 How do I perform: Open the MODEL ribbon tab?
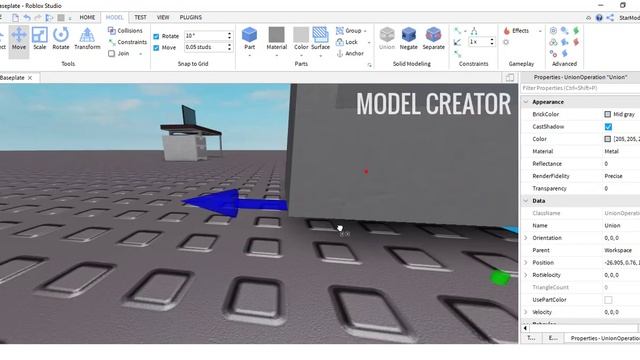[114, 17]
